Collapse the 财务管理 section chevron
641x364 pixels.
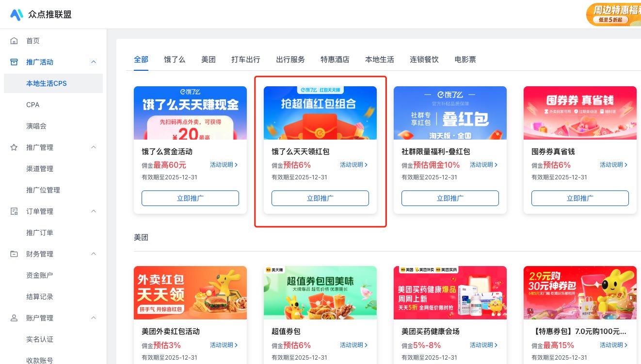click(x=94, y=254)
